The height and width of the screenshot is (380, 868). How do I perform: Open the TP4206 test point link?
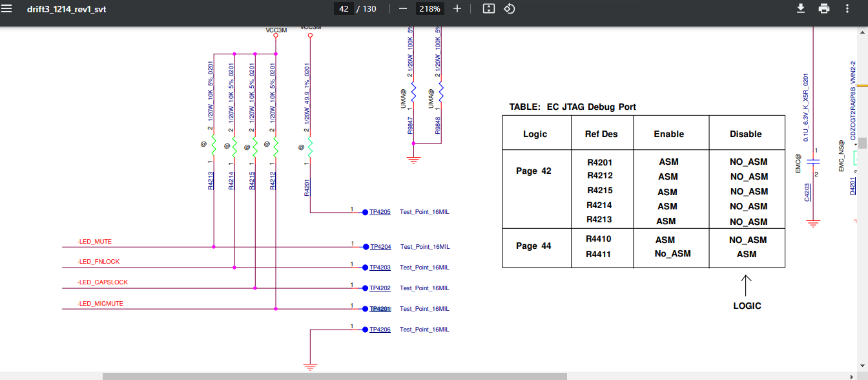pyautogui.click(x=380, y=330)
